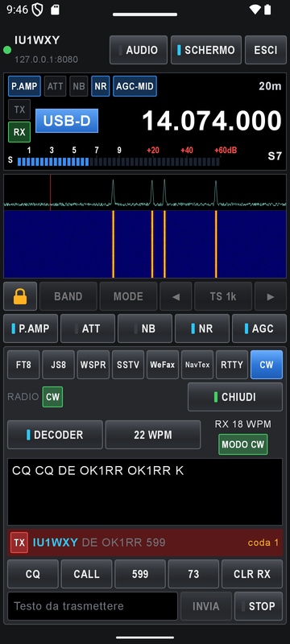Switch to the JS8 tab

(58, 365)
